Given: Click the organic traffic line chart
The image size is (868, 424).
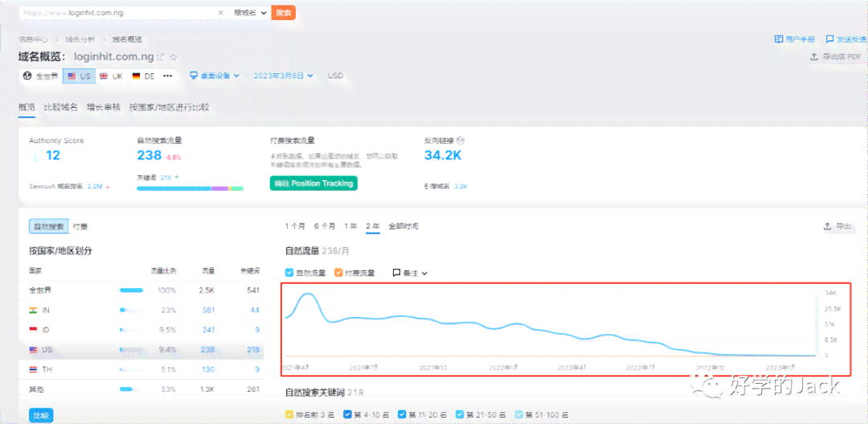Looking at the screenshot, I should click(x=551, y=324).
